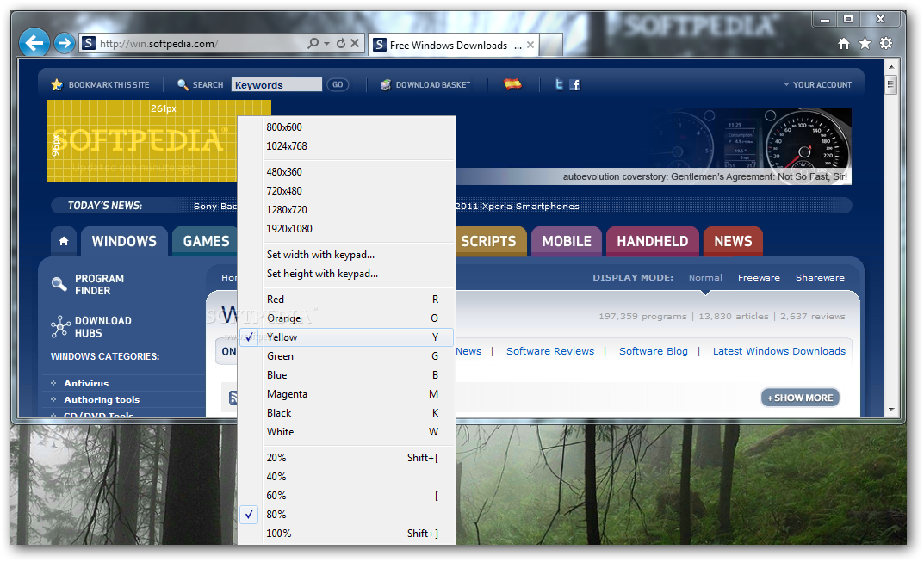924x562 pixels.
Task: Select Set height with keypad menu item
Action: 346,274
